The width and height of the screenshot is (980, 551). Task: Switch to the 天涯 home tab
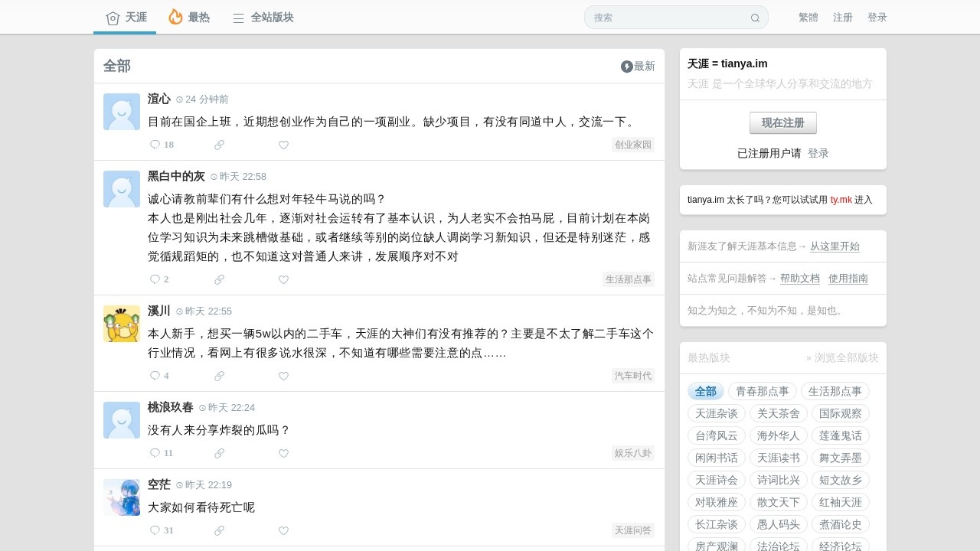[126, 17]
